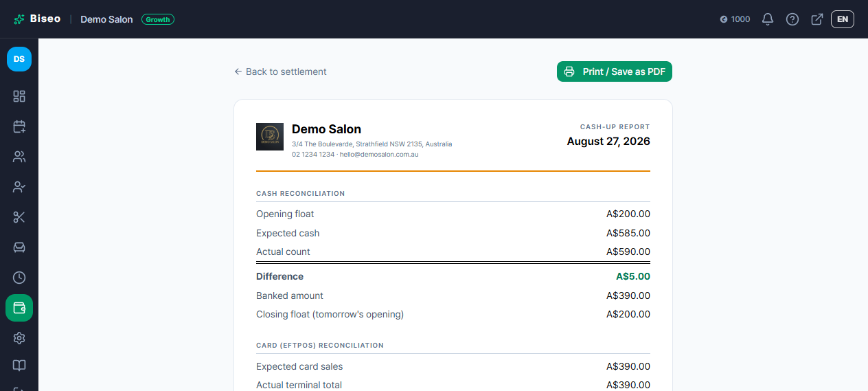Open the armchair icon in sidebar
The image size is (868, 391).
point(19,247)
